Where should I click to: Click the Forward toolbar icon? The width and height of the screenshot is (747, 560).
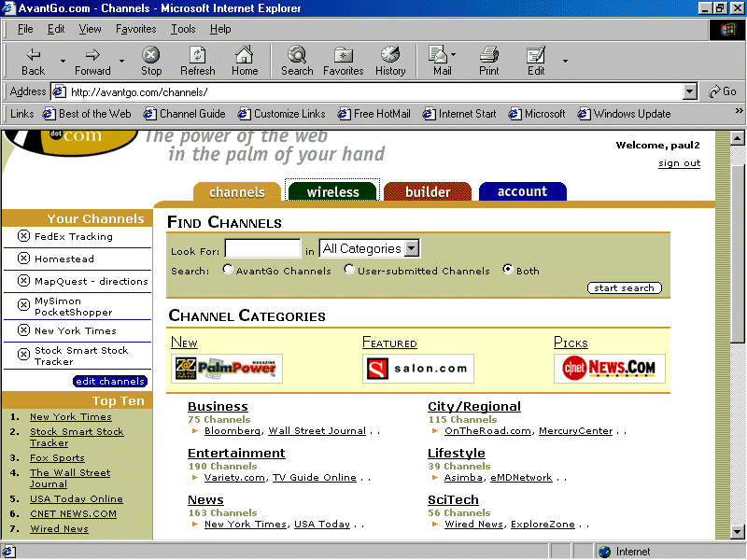92,55
